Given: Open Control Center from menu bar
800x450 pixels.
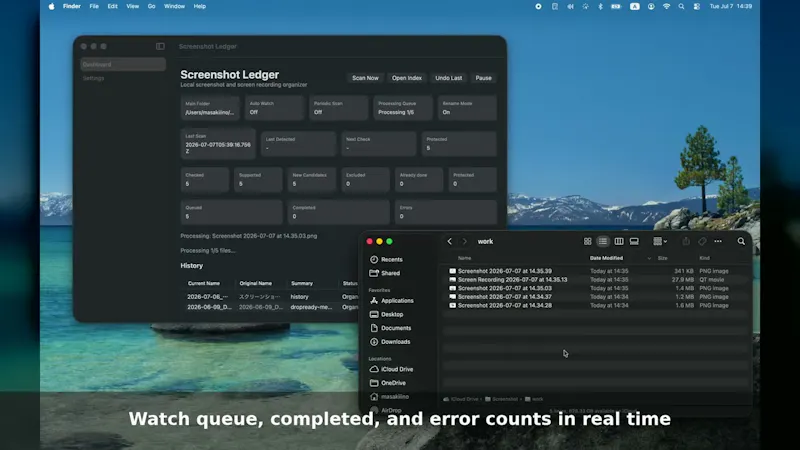Looking at the screenshot, I should 696,6.
